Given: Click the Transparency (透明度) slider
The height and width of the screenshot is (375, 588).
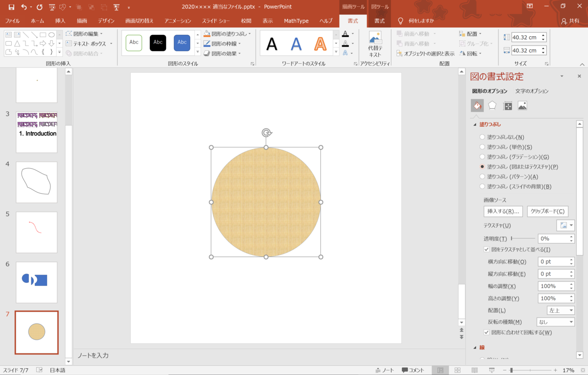Looking at the screenshot, I should coord(523,239).
